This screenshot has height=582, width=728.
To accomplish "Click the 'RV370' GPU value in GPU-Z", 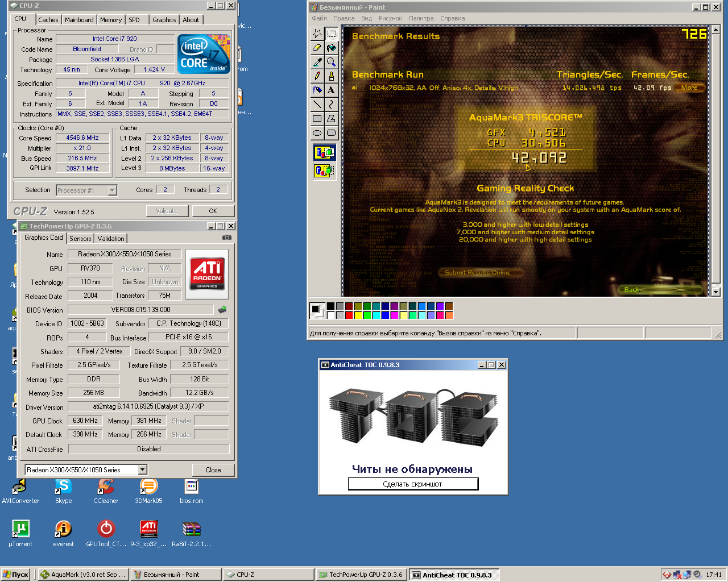I will [90, 268].
